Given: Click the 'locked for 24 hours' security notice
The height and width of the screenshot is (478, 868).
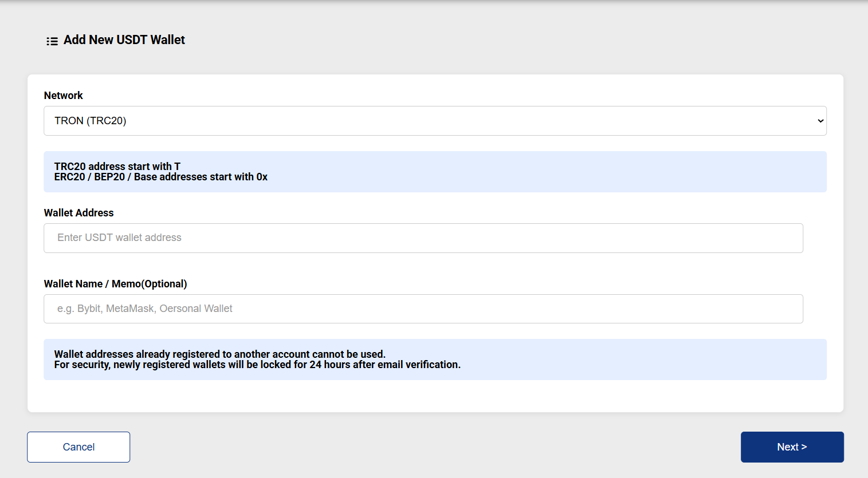Looking at the screenshot, I should tap(257, 365).
